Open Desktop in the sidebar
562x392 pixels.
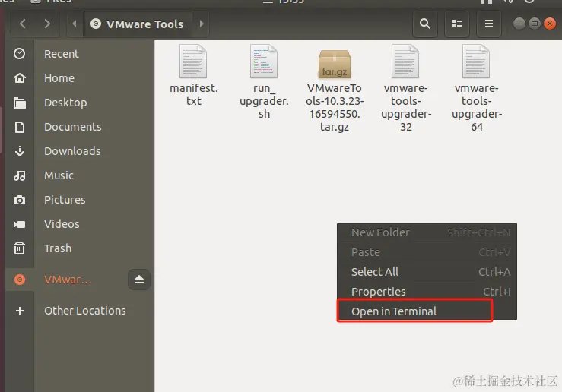[x=65, y=103]
